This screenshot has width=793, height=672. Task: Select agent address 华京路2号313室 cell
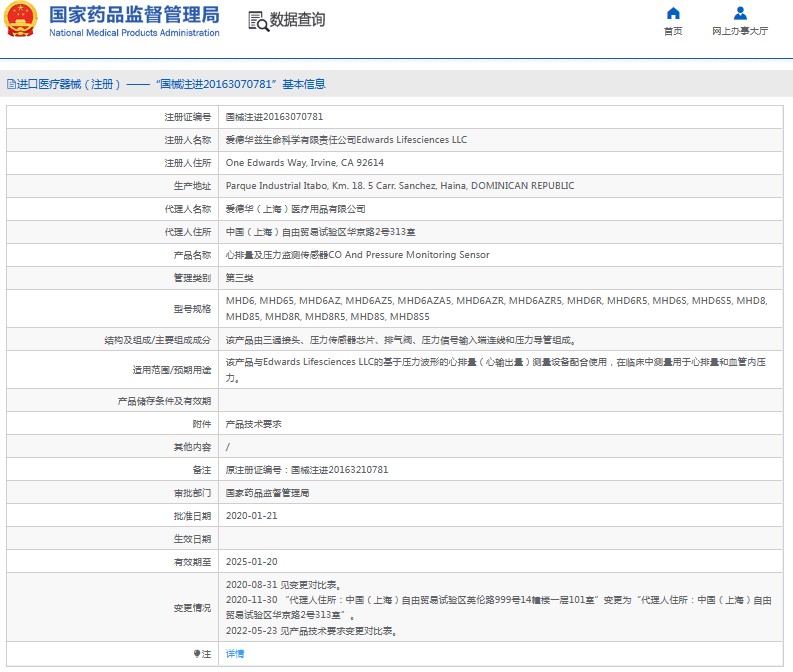500,232
